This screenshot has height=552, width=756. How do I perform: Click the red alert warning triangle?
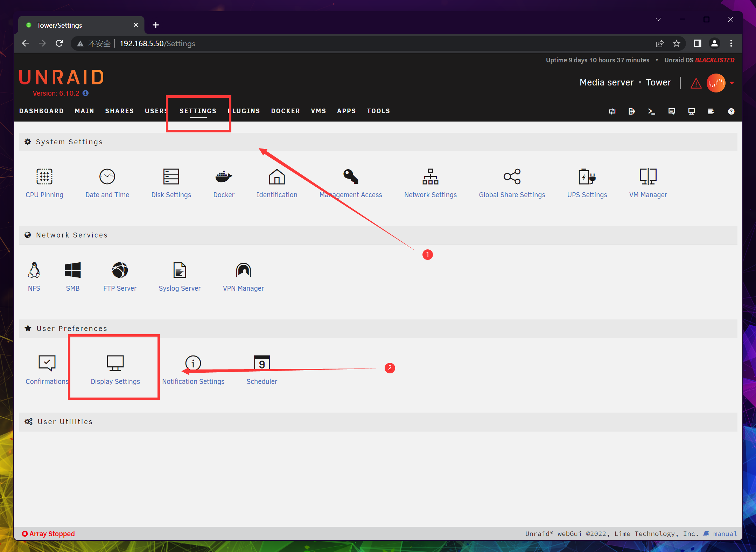pyautogui.click(x=696, y=83)
